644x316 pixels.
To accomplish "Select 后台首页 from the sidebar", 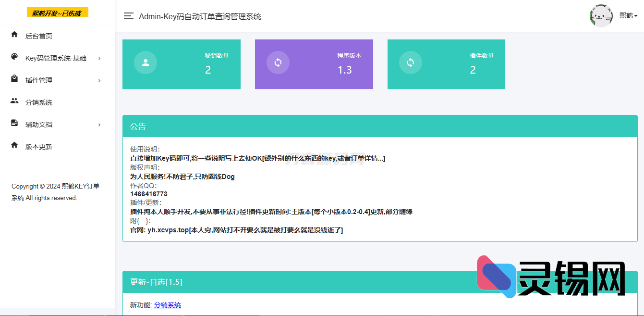I will (38, 35).
